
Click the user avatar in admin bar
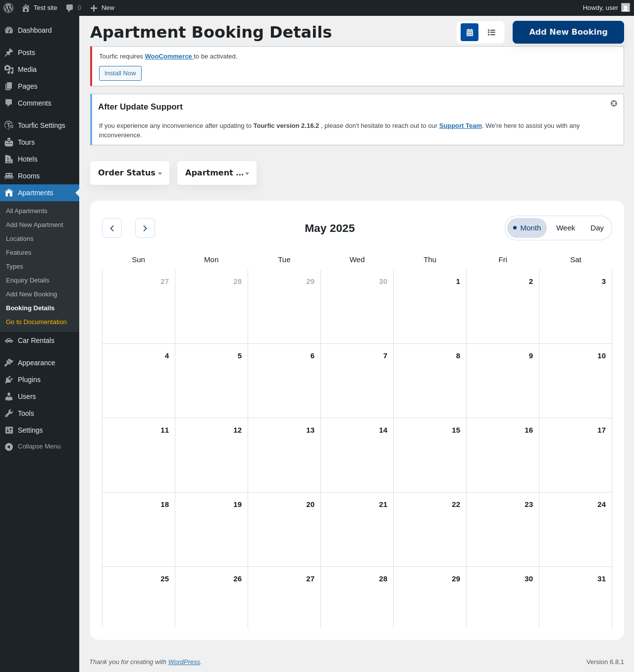point(626,8)
